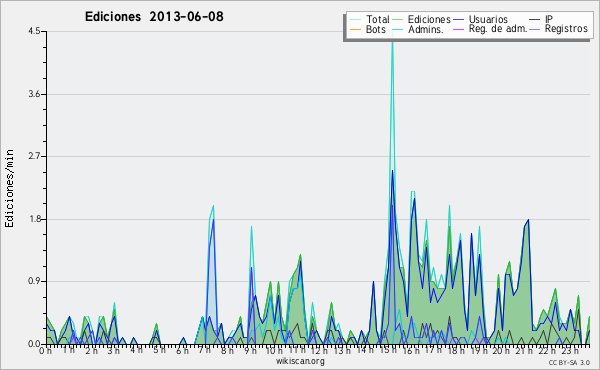Select the 'Ediciones' legend label
Screen dimensions: 600x370
[x=429, y=19]
